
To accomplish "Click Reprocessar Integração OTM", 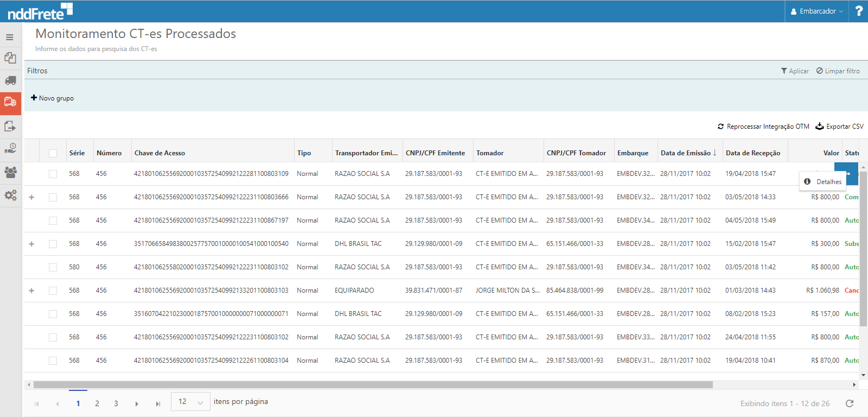I will tap(763, 127).
